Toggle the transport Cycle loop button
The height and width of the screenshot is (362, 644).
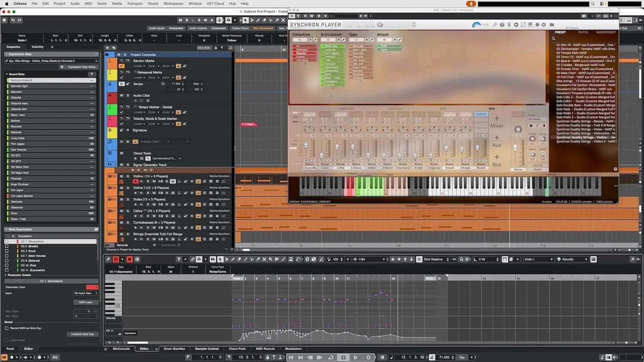click(331, 357)
